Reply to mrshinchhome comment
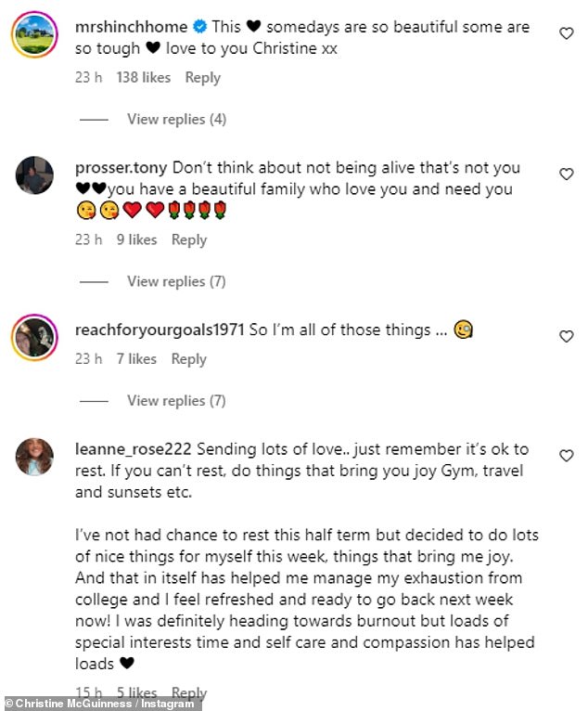The width and height of the screenshot is (588, 711). click(x=202, y=78)
